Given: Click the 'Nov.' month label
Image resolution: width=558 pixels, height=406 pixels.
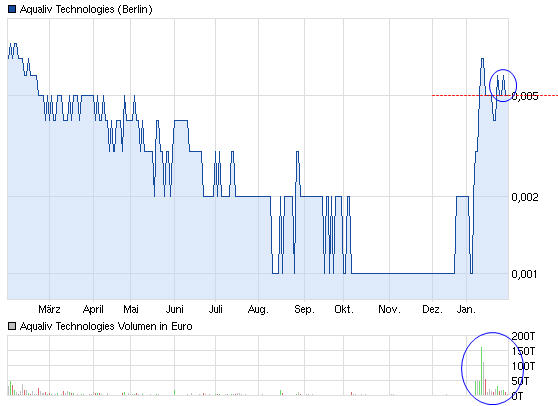Looking at the screenshot, I should click(389, 309).
